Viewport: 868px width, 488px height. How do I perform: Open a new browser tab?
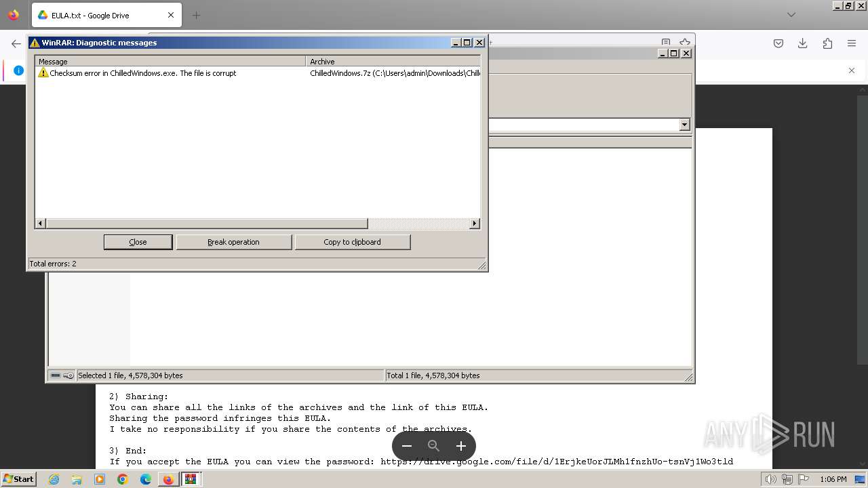pos(197,15)
